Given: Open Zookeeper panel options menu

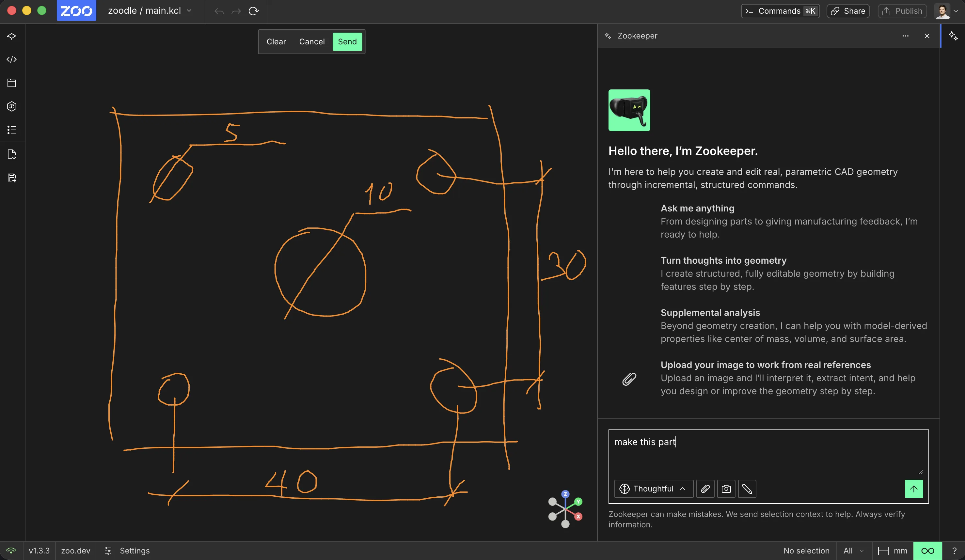Looking at the screenshot, I should tap(905, 36).
